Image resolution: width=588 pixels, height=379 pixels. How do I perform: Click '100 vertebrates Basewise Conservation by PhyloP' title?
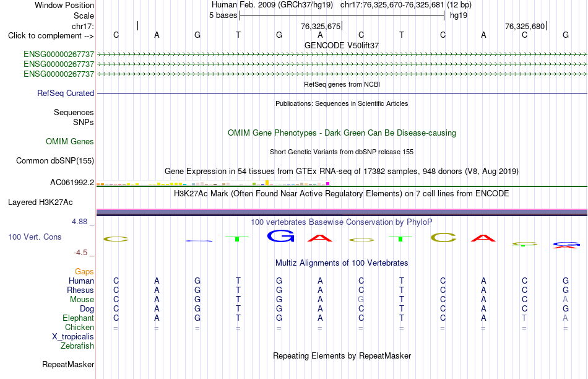342,222
